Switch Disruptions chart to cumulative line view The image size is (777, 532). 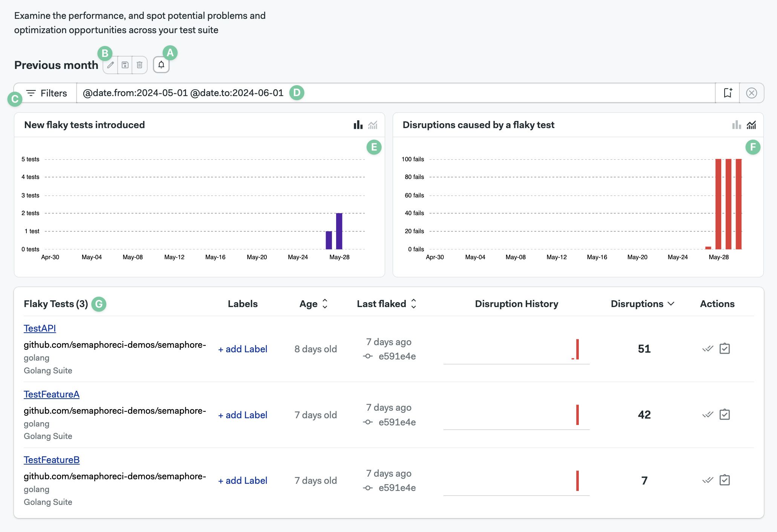751,125
